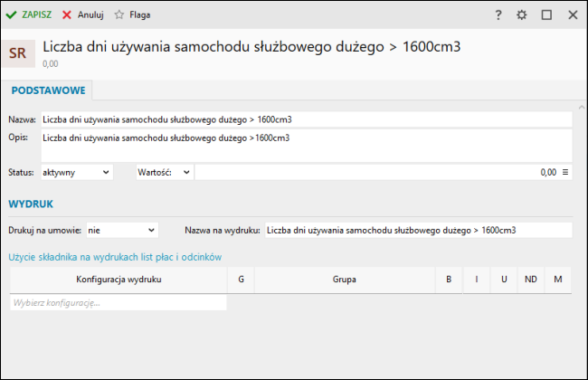Screen dimensions: 588x380
Task: Click the U column header
Action: point(504,280)
